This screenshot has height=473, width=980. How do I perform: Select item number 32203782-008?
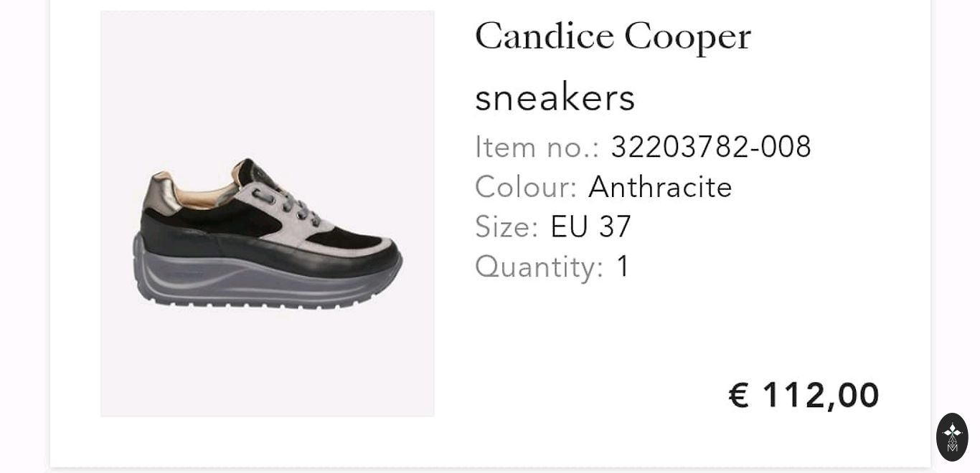click(x=710, y=147)
